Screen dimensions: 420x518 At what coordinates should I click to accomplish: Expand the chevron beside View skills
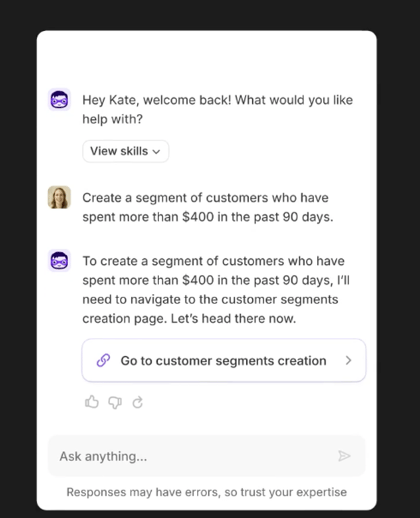coord(156,152)
